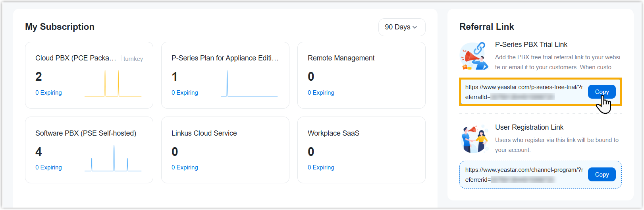
Task: Copy the P-Series PBX Trial Link
Action: (x=602, y=92)
